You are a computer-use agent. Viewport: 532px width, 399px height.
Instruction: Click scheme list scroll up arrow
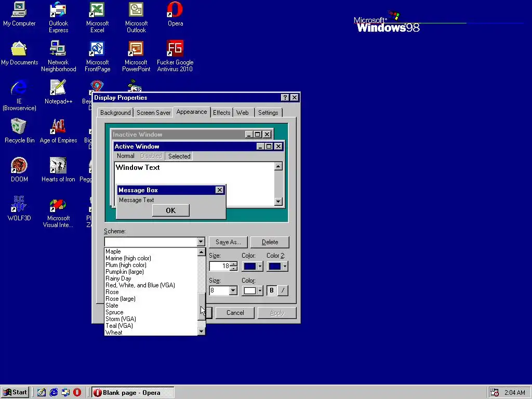[x=201, y=252]
